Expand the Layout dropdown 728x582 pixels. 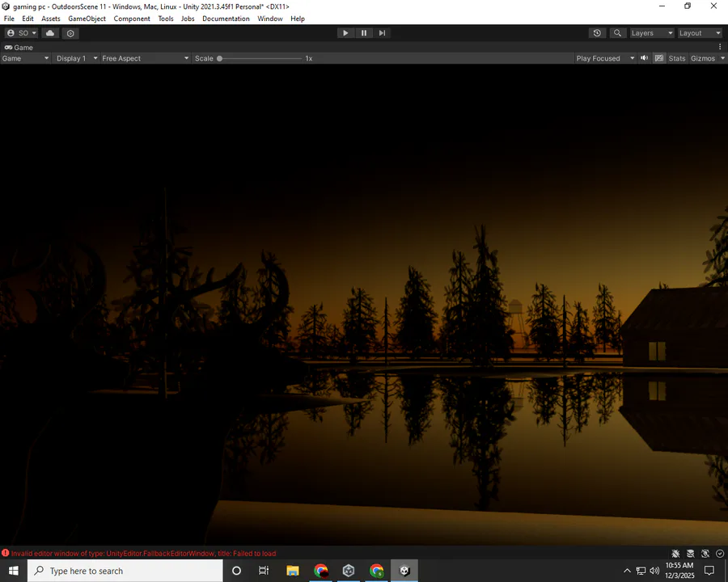(x=700, y=33)
